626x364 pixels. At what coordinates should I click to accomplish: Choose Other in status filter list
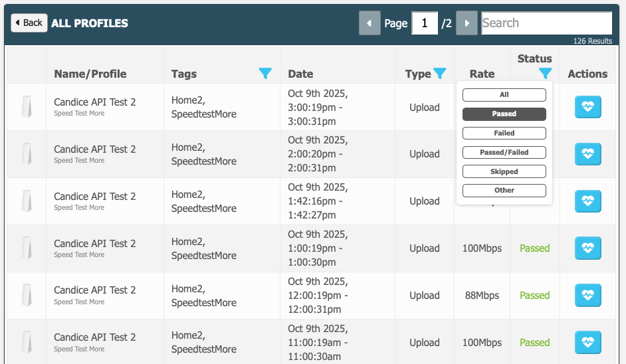[504, 191]
